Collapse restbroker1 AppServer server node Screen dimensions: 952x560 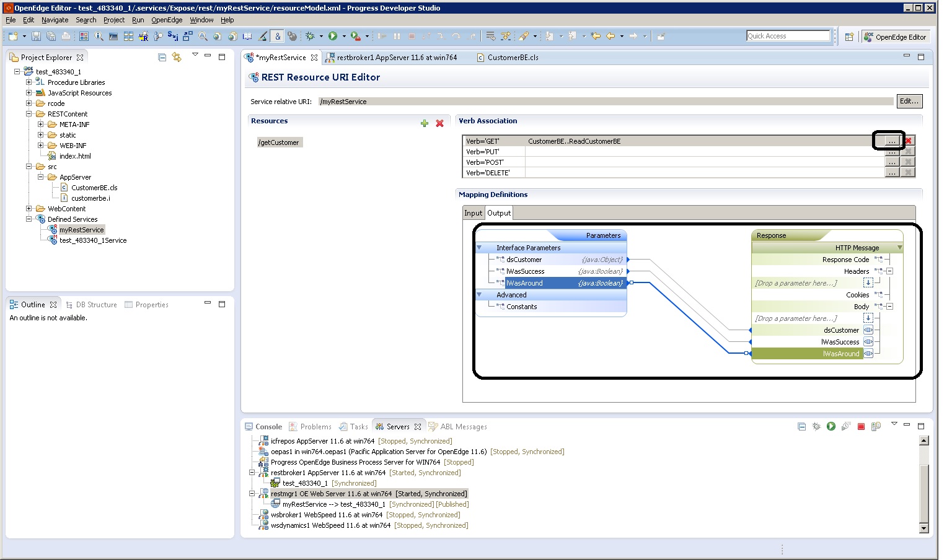point(252,473)
